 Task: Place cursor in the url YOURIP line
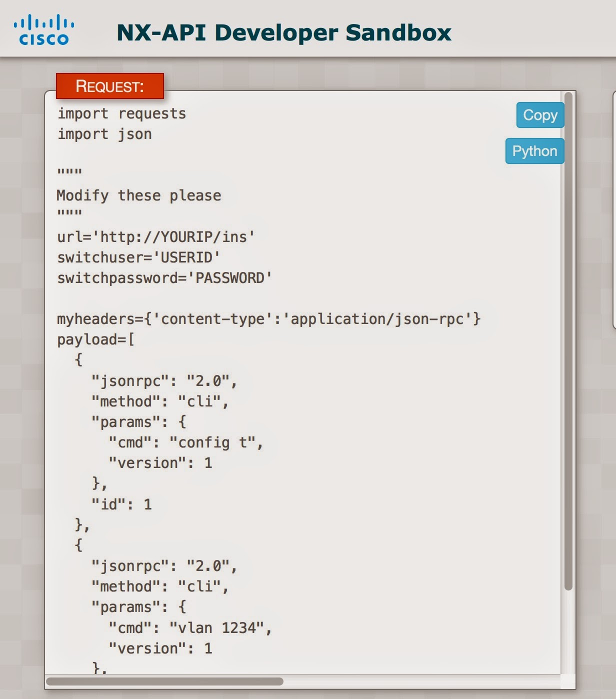[x=156, y=236]
